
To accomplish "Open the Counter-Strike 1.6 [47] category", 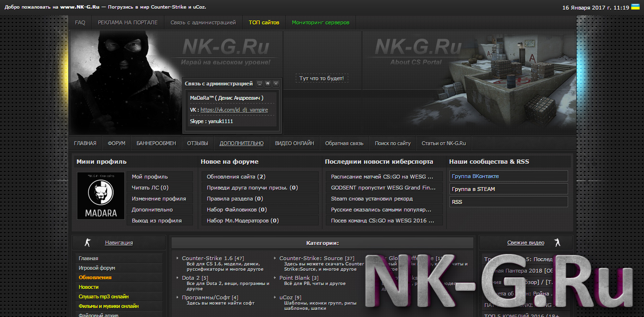I will tap(213, 258).
